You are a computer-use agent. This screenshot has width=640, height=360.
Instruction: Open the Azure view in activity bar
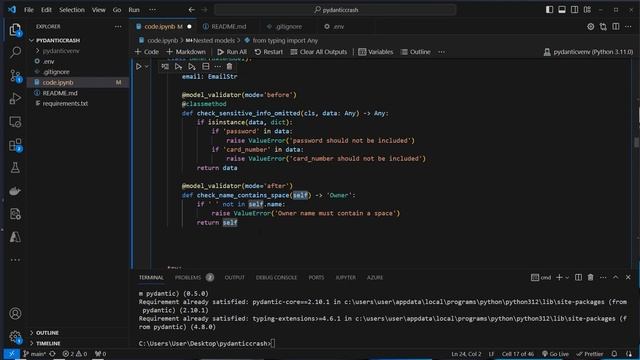pyautogui.click(x=15, y=237)
